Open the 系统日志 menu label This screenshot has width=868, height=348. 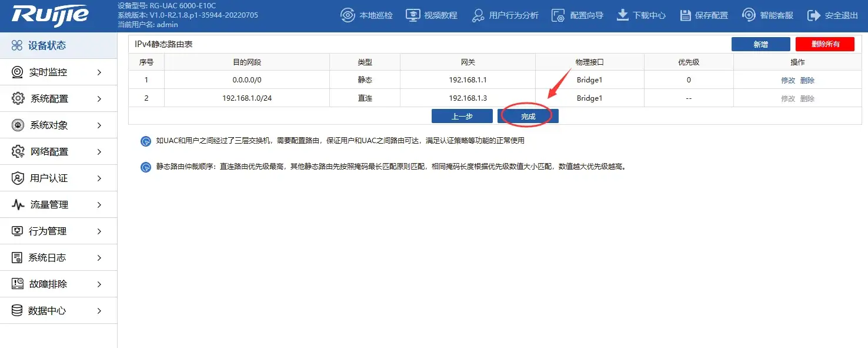pyautogui.click(x=47, y=257)
